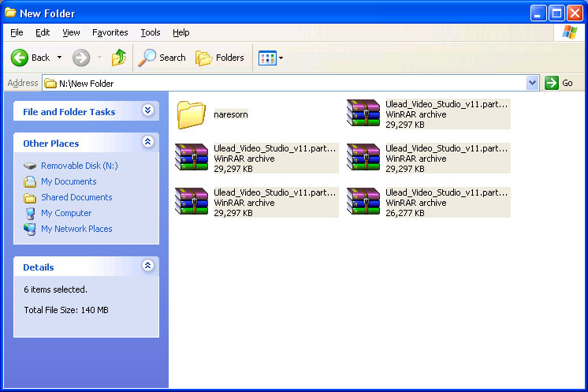
Task: Open the Tools menu
Action: coord(151,32)
